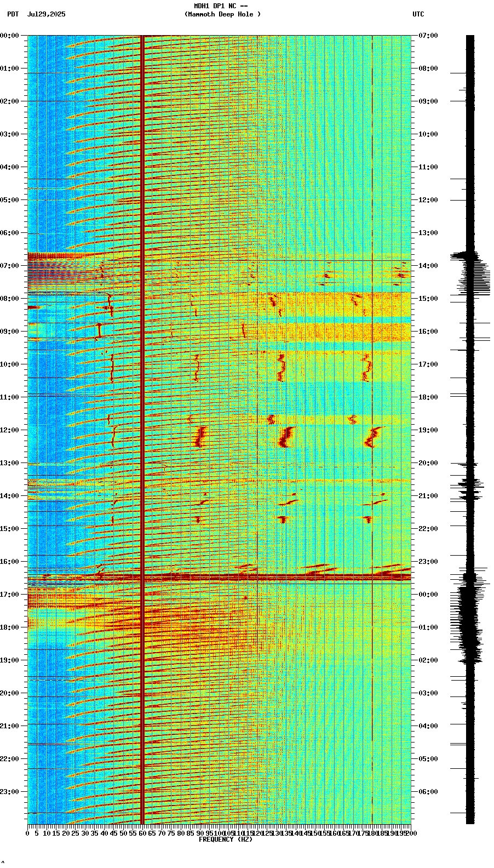
Task: Click the 16:00 UTC label on right axis
Action: pyautogui.click(x=428, y=332)
